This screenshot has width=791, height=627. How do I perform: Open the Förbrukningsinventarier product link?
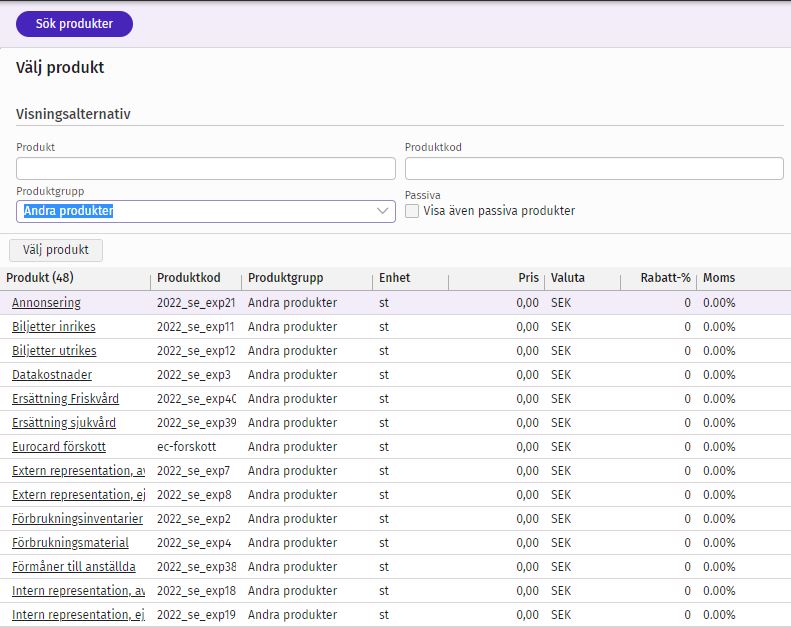point(78,519)
